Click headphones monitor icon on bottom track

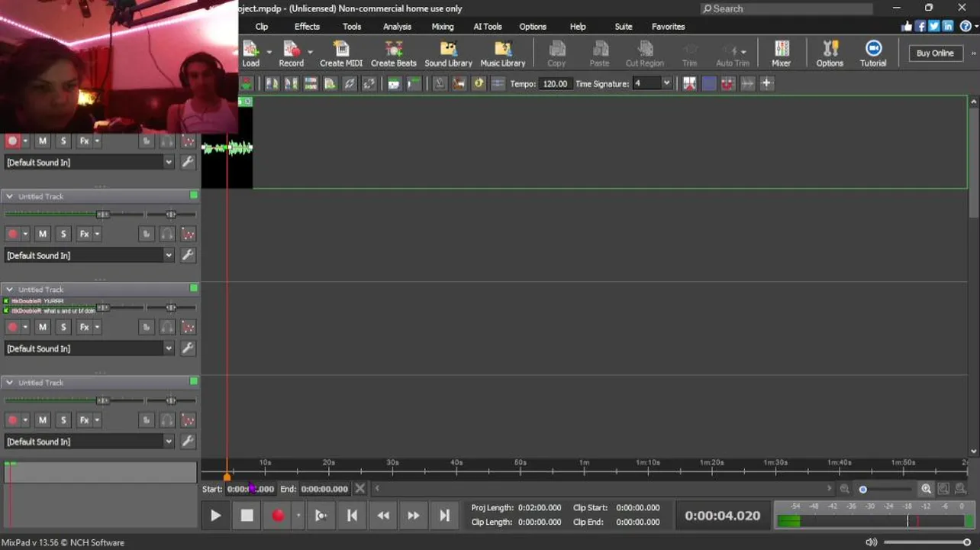167,419
